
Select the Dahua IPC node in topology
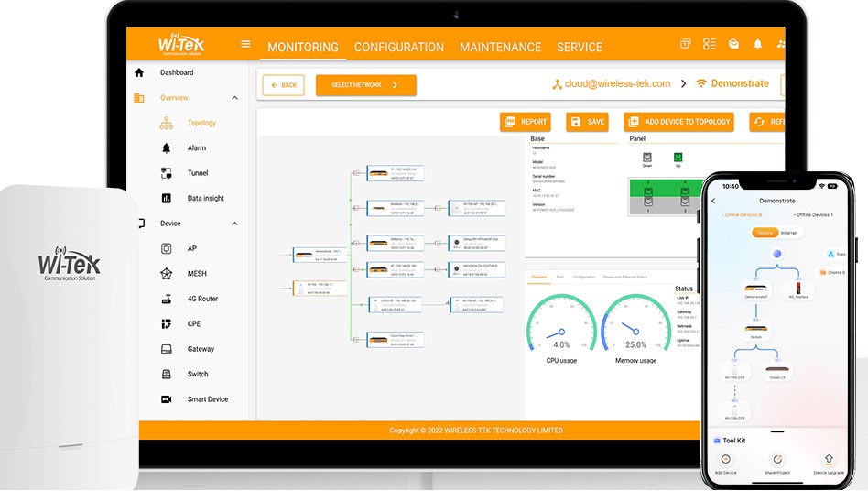[x=477, y=243]
